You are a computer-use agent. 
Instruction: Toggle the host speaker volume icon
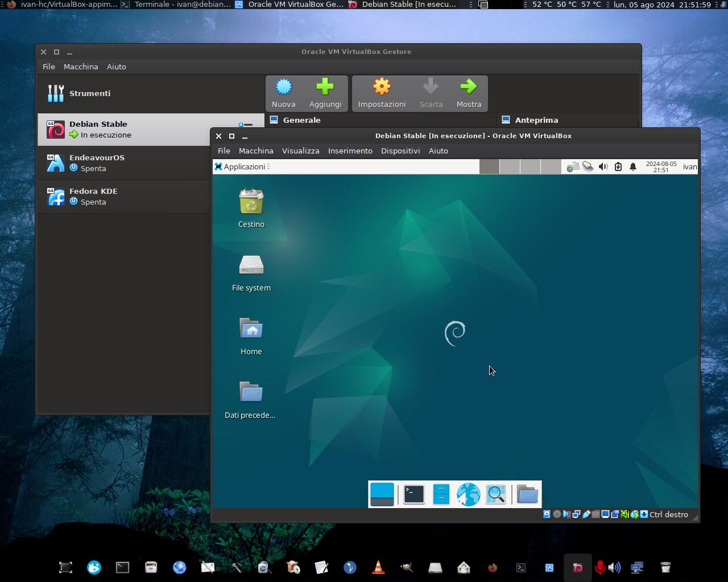(614, 567)
